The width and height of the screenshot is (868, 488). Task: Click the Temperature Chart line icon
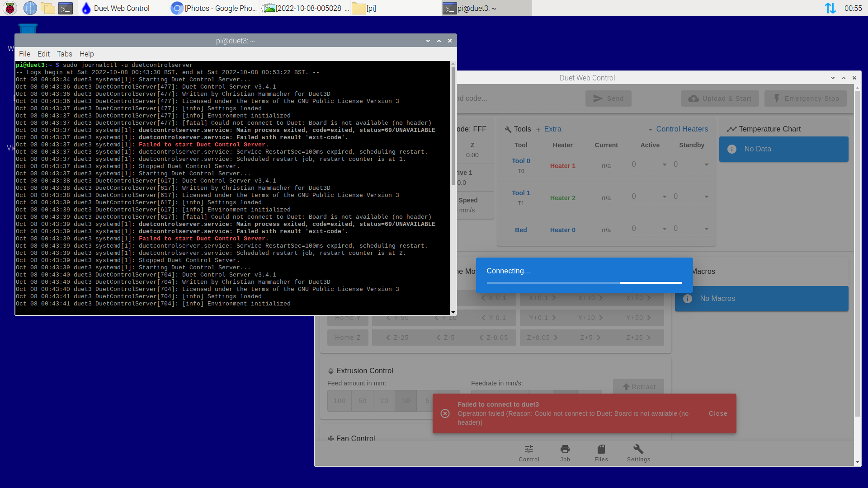coord(731,129)
